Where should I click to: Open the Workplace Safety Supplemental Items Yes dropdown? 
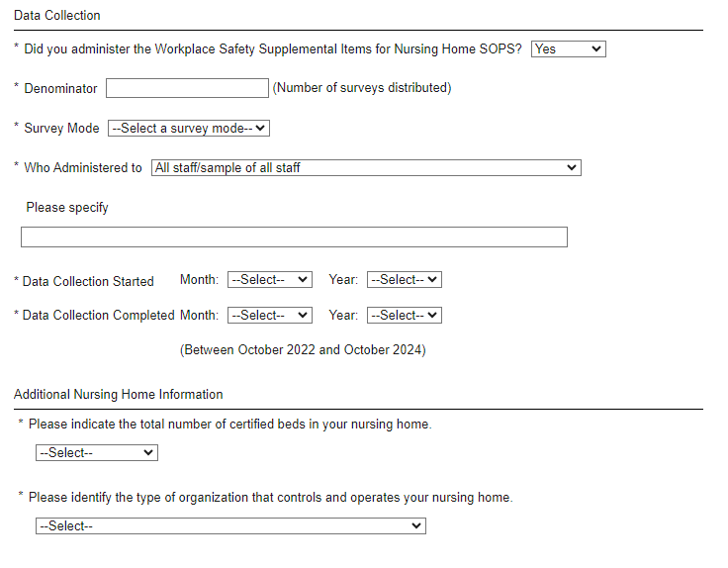click(568, 48)
